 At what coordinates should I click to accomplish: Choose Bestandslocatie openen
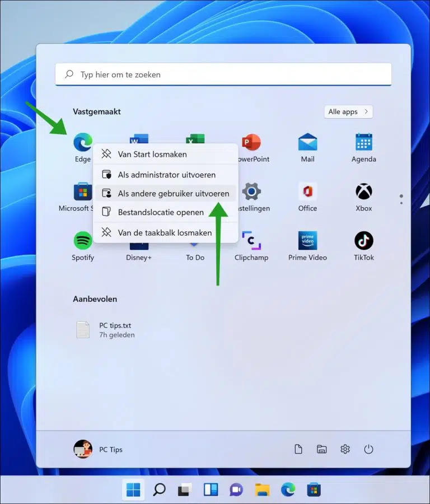tap(166, 212)
